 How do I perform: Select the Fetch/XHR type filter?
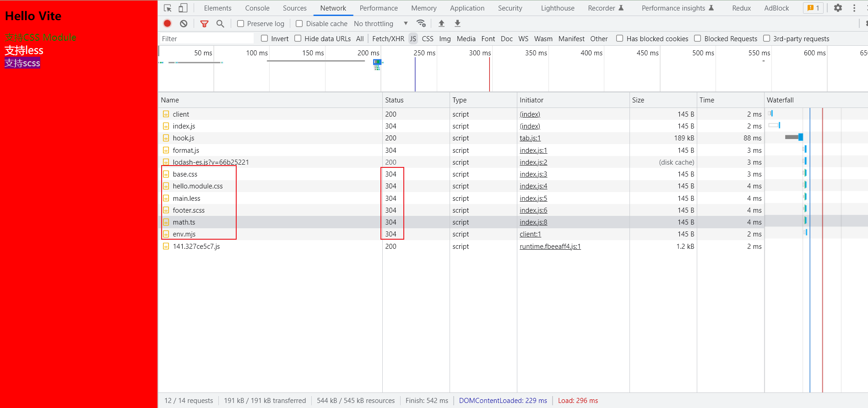388,39
